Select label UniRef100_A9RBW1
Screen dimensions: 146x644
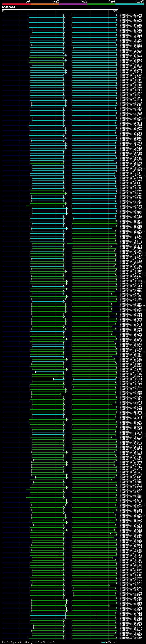(131, 550)
